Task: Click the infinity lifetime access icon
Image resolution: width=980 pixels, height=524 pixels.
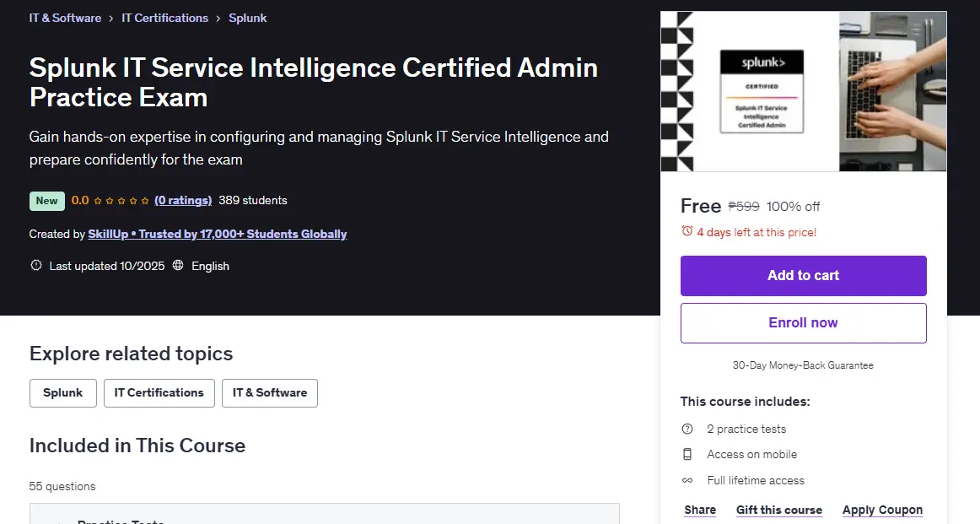Action: click(687, 480)
